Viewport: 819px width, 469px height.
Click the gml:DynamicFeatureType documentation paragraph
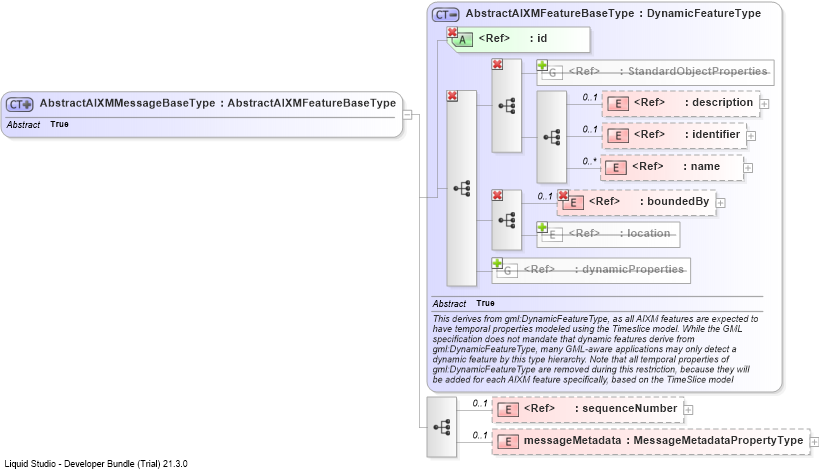595,349
